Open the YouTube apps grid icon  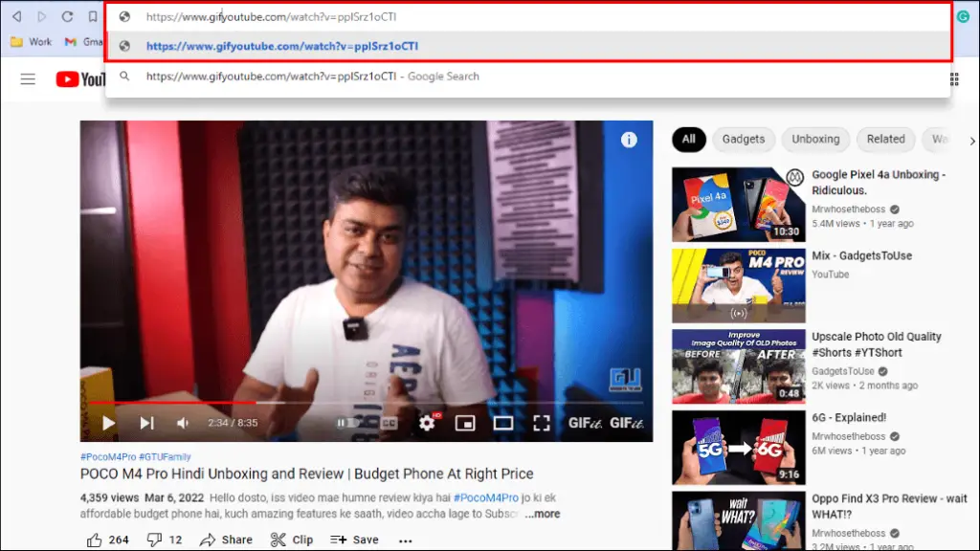pyautogui.click(x=954, y=79)
